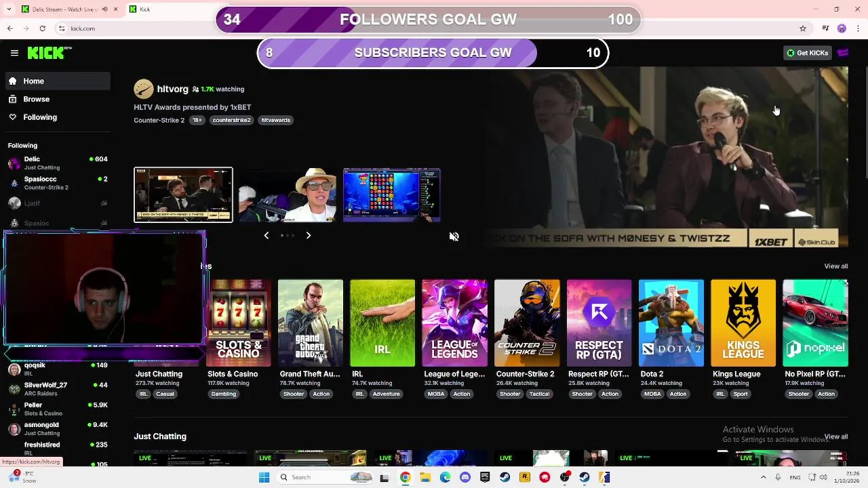
Task: Go to previous featured stream in carousel
Action: coord(266,235)
